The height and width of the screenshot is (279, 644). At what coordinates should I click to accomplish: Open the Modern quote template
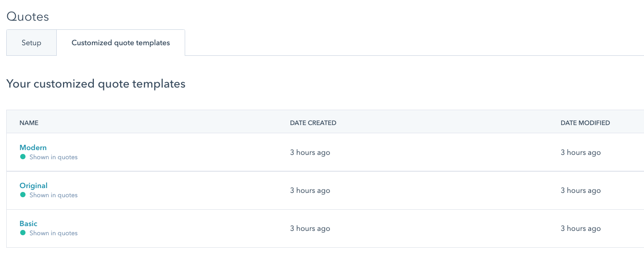coord(33,148)
